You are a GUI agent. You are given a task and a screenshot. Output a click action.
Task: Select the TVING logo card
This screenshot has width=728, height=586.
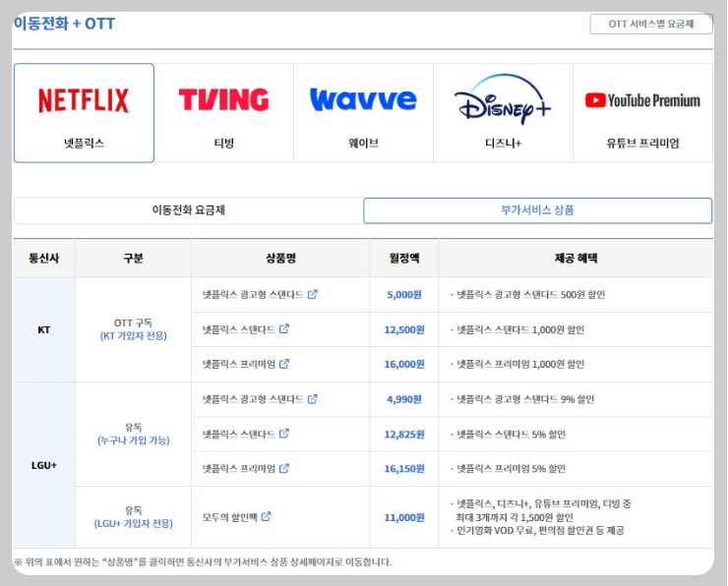click(x=223, y=113)
